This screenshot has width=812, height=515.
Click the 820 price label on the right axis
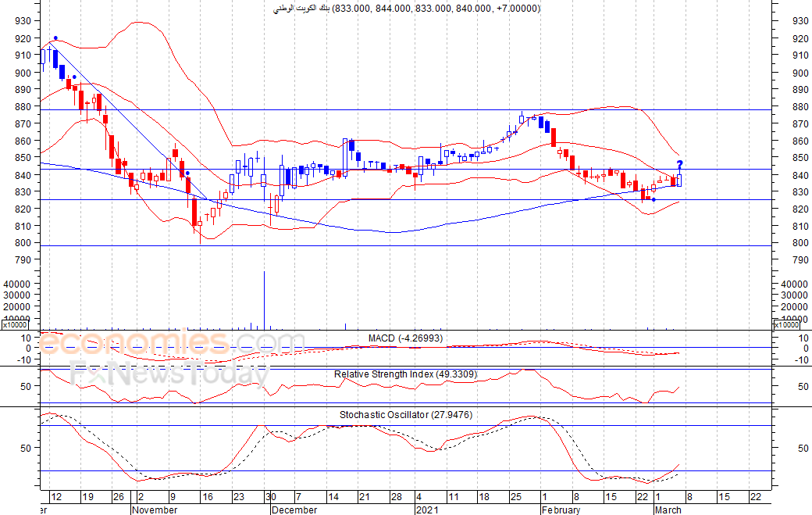tap(800, 209)
